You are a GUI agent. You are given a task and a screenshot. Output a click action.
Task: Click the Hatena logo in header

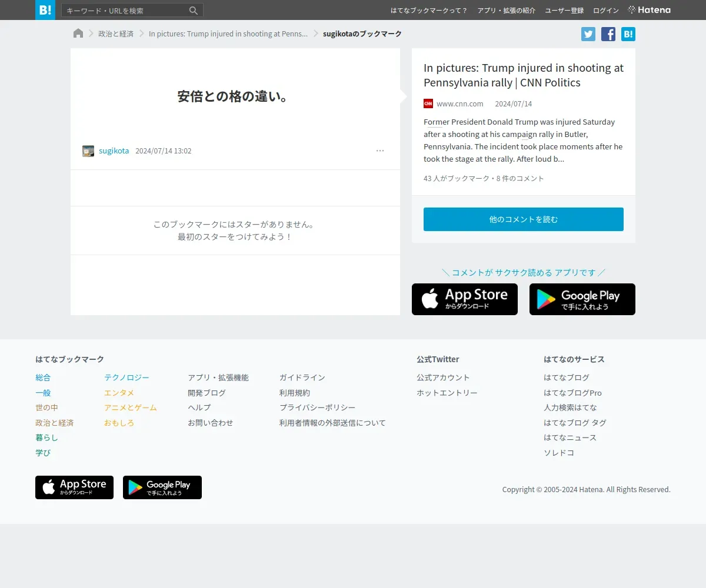click(650, 10)
